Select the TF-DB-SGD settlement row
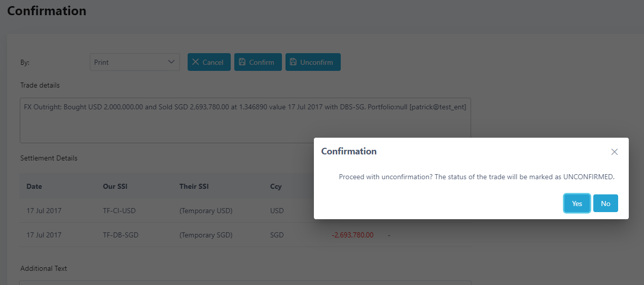The width and height of the screenshot is (644, 285). click(245, 235)
